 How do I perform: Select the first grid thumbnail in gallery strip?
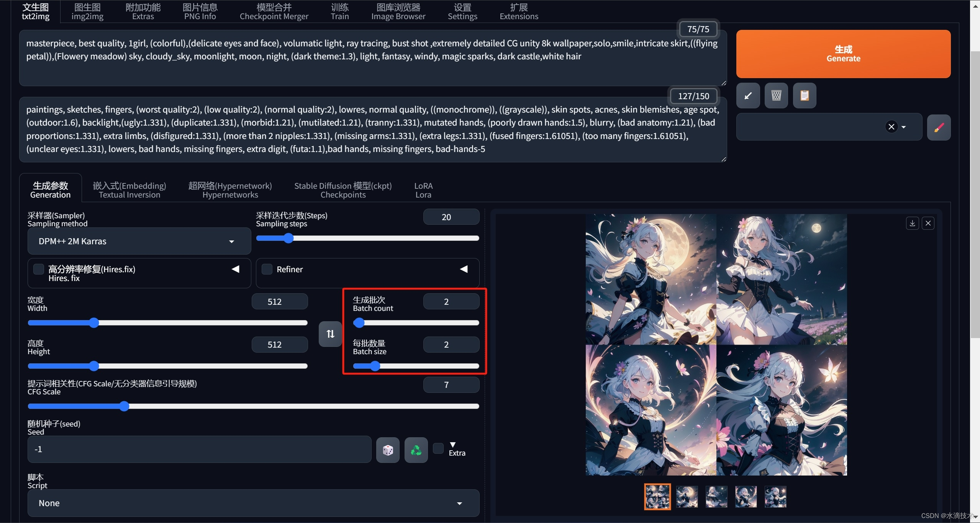pos(657,497)
